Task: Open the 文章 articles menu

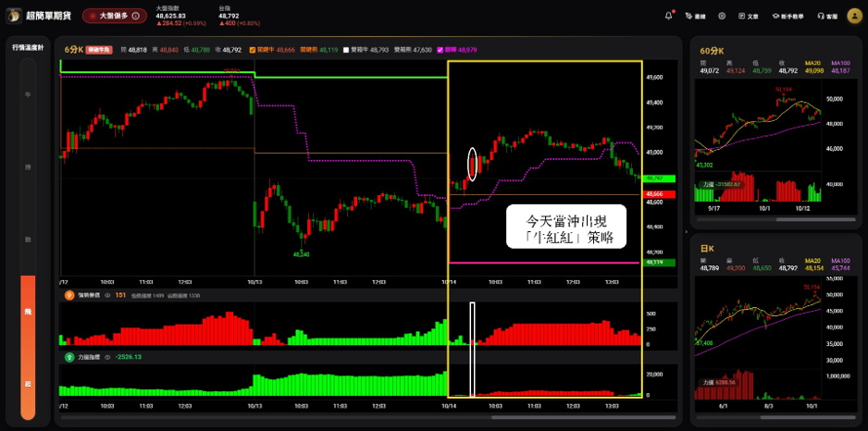Action: (x=748, y=16)
